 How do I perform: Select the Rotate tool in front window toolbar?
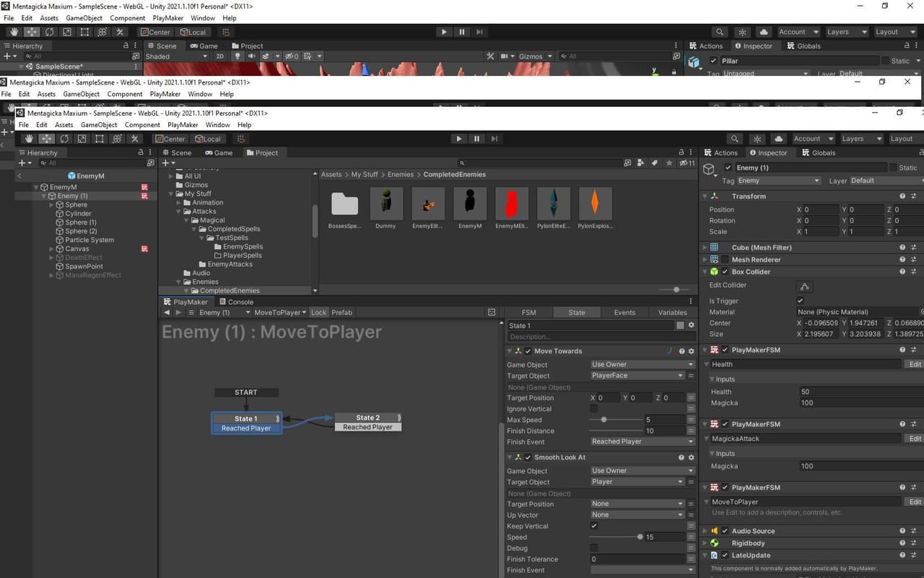tap(64, 139)
